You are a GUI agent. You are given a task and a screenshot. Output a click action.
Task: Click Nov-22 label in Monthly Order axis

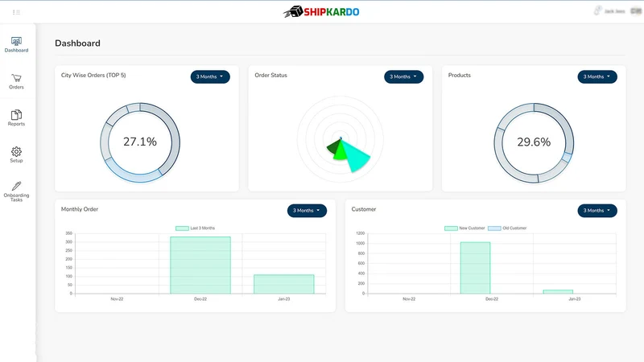[x=117, y=298]
